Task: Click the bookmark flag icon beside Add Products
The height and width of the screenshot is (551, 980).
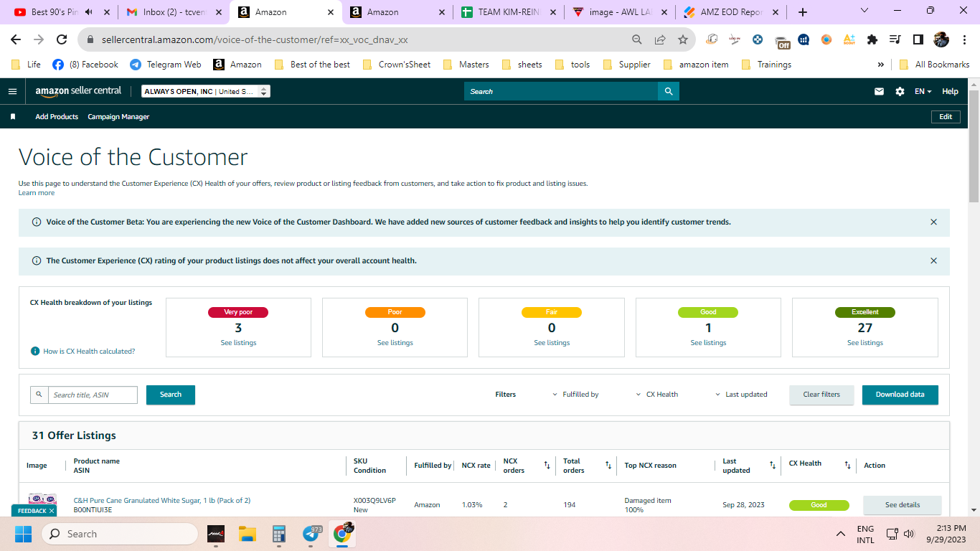Action: click(13, 117)
